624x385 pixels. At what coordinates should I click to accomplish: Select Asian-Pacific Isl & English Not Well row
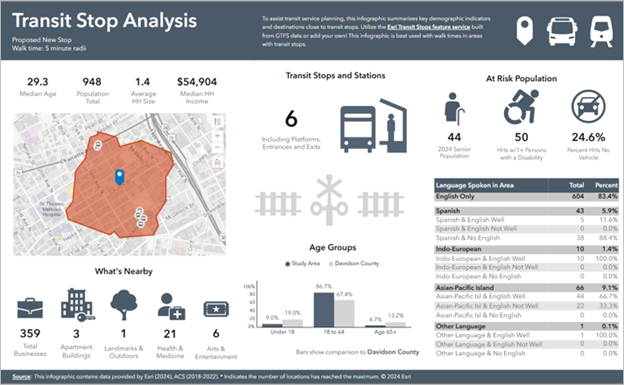click(x=526, y=306)
